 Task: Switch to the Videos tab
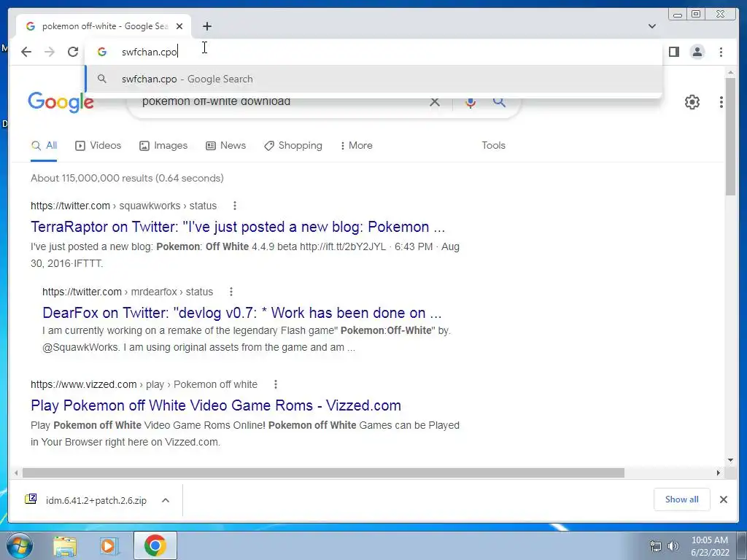[98, 146]
